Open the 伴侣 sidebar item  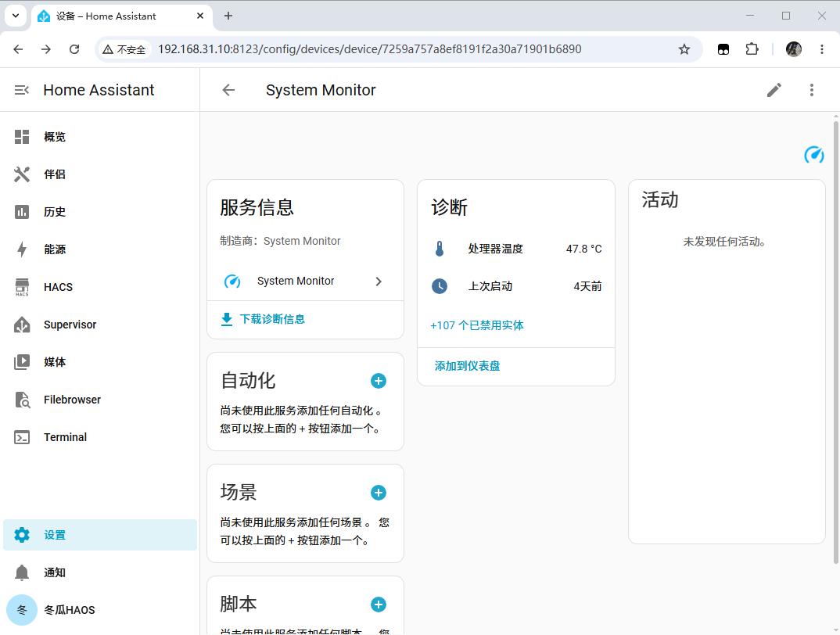(x=100, y=174)
